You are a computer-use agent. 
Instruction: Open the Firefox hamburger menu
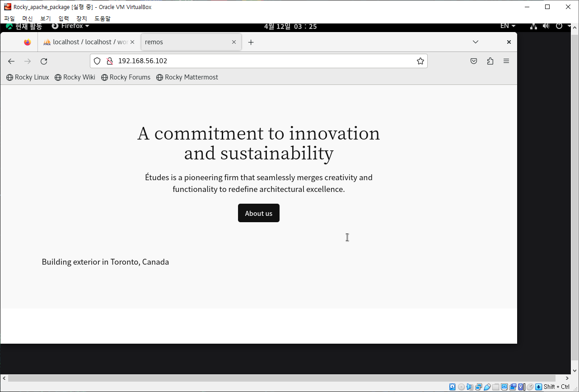coord(506,61)
